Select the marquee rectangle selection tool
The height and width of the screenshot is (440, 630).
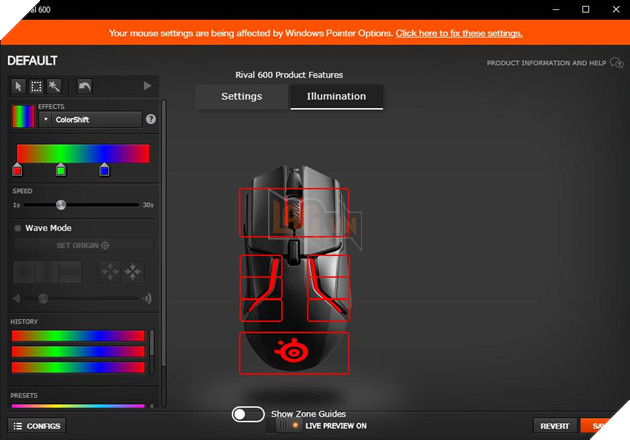click(36, 86)
